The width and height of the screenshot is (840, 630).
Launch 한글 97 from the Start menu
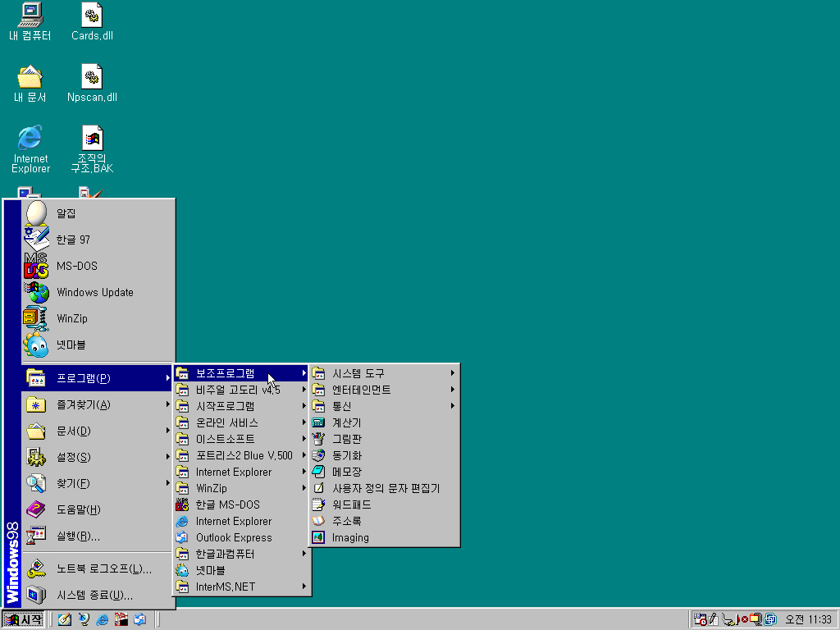[98, 240]
